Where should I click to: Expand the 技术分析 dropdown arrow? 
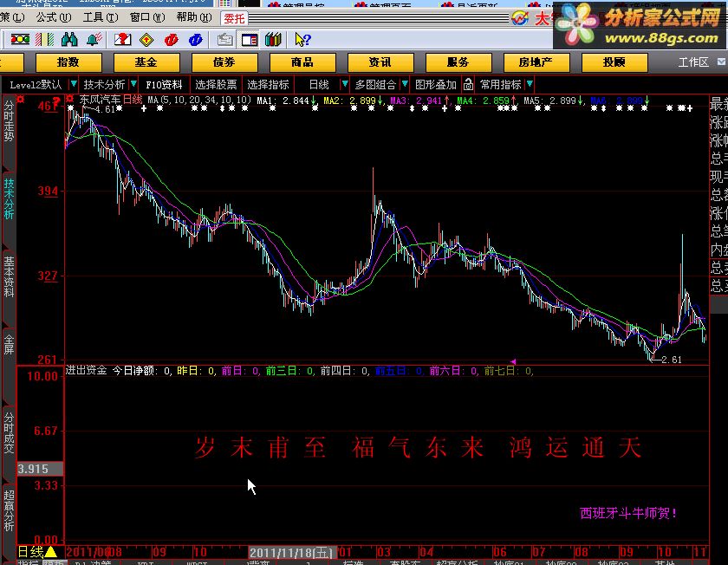(133, 85)
